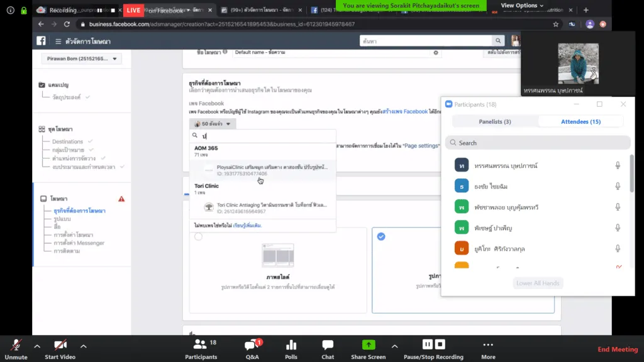Open the Facebook hamburger menu icon
644x362 pixels.
[58, 41]
